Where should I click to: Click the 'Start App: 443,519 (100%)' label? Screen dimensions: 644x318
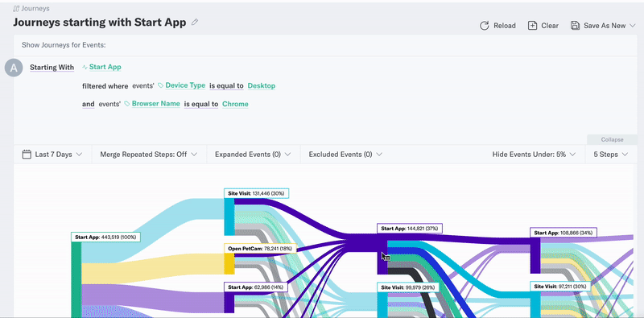[x=106, y=237]
